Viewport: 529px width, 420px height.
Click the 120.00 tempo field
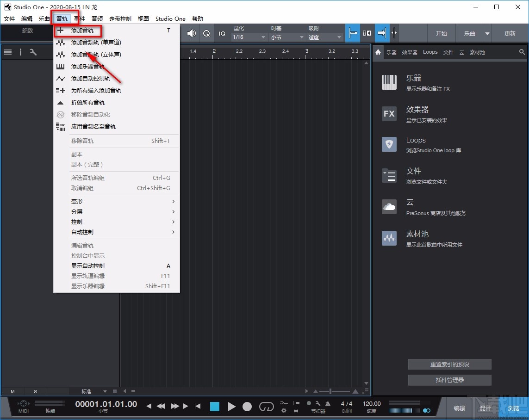pos(372,403)
